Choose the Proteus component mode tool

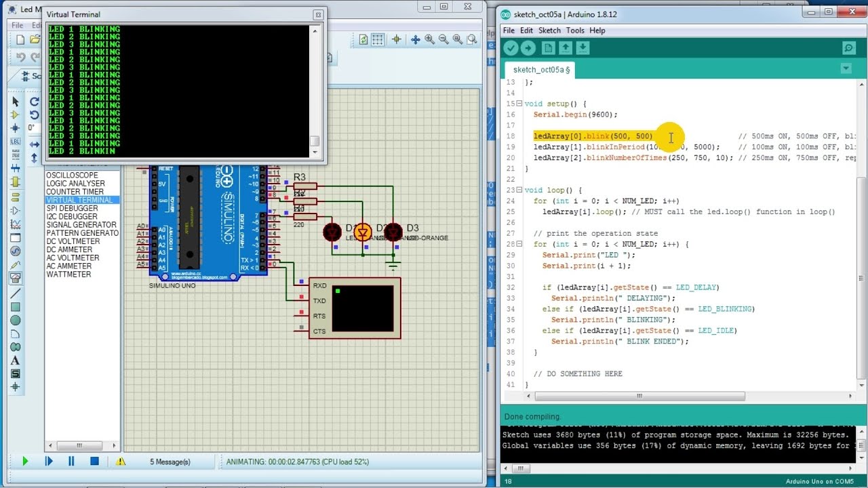tap(16, 115)
